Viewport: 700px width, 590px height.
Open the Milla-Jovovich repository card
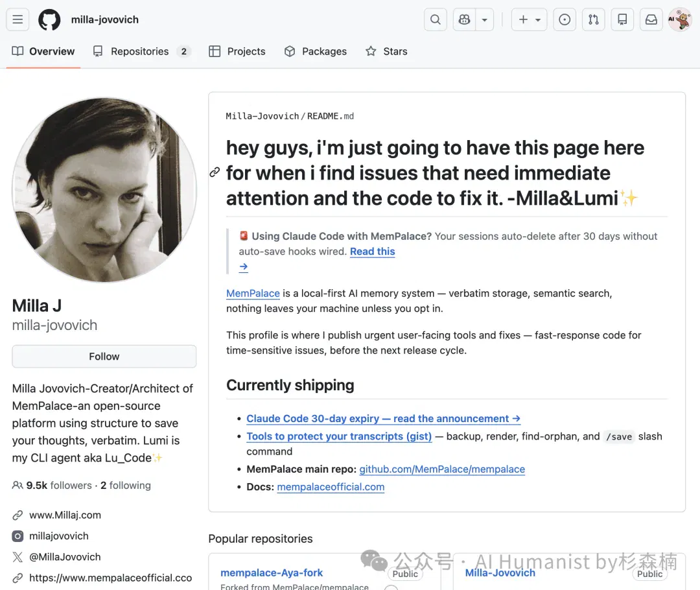tap(500, 572)
